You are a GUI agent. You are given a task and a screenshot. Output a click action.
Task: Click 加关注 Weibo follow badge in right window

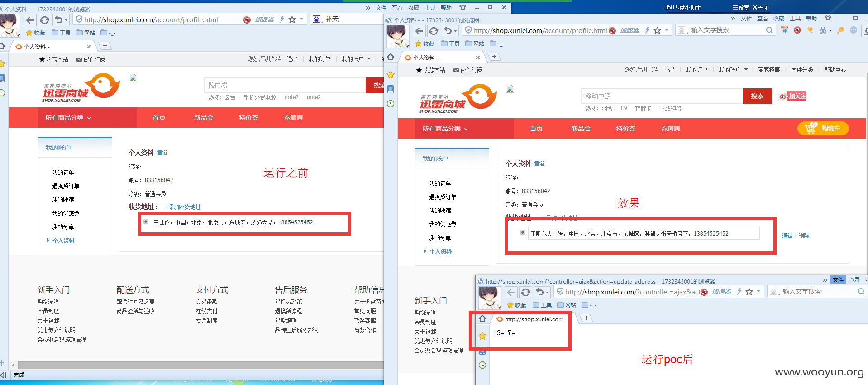click(x=792, y=96)
